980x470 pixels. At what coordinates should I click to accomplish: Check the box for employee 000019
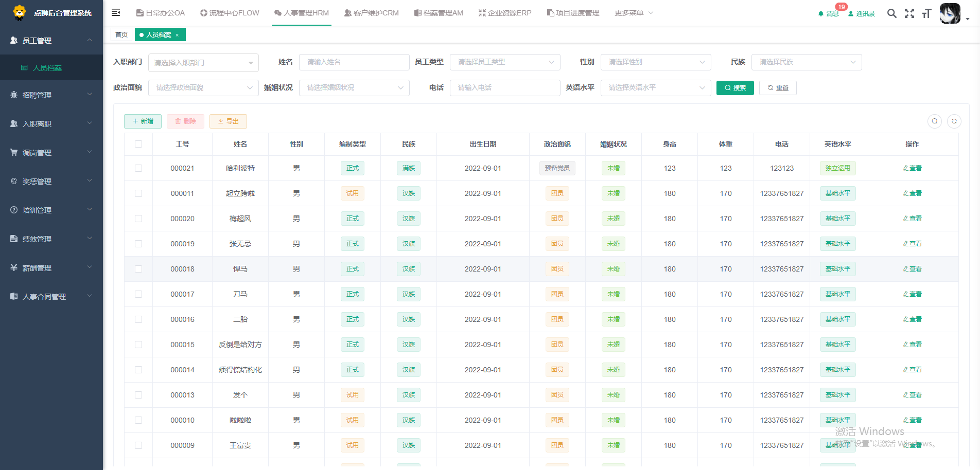(x=138, y=244)
